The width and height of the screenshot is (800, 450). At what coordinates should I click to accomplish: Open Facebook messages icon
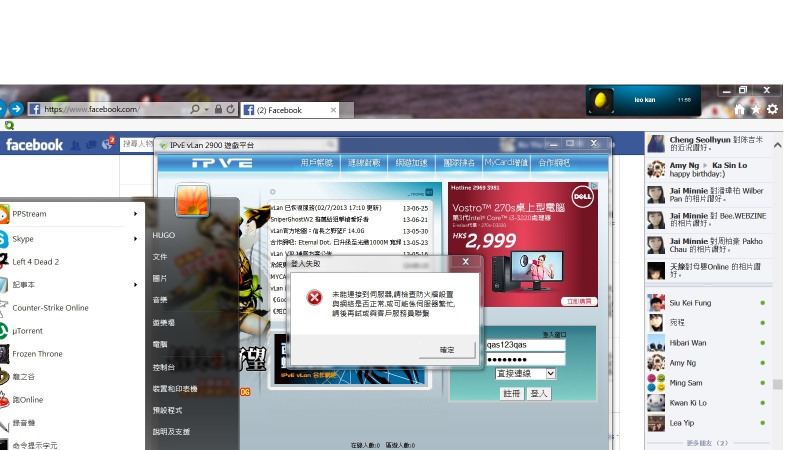pos(91,146)
